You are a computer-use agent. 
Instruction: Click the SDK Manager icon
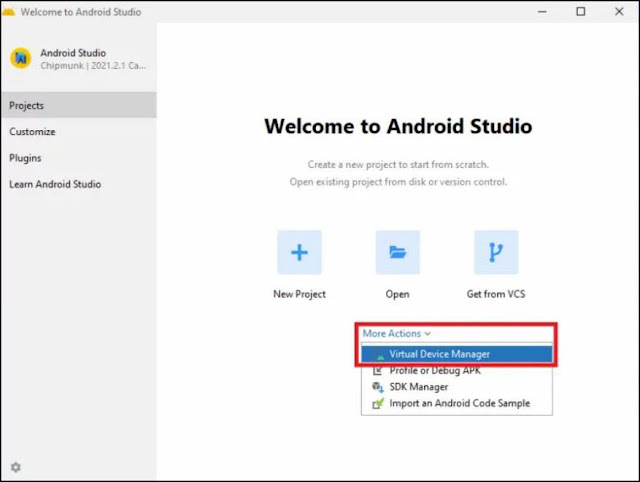click(378, 387)
